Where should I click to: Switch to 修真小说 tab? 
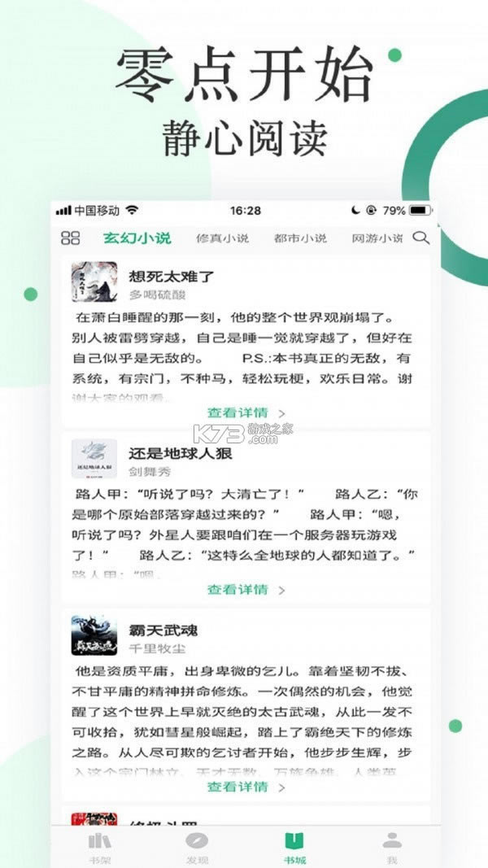click(222, 238)
